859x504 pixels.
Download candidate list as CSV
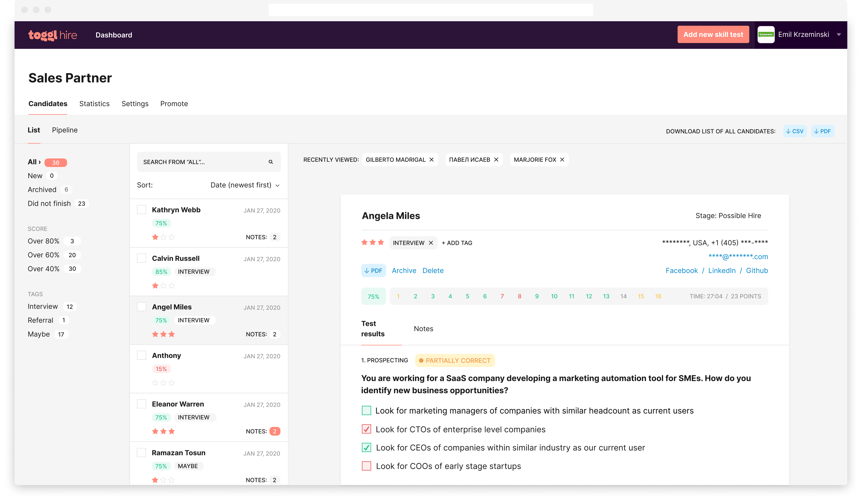[795, 131]
